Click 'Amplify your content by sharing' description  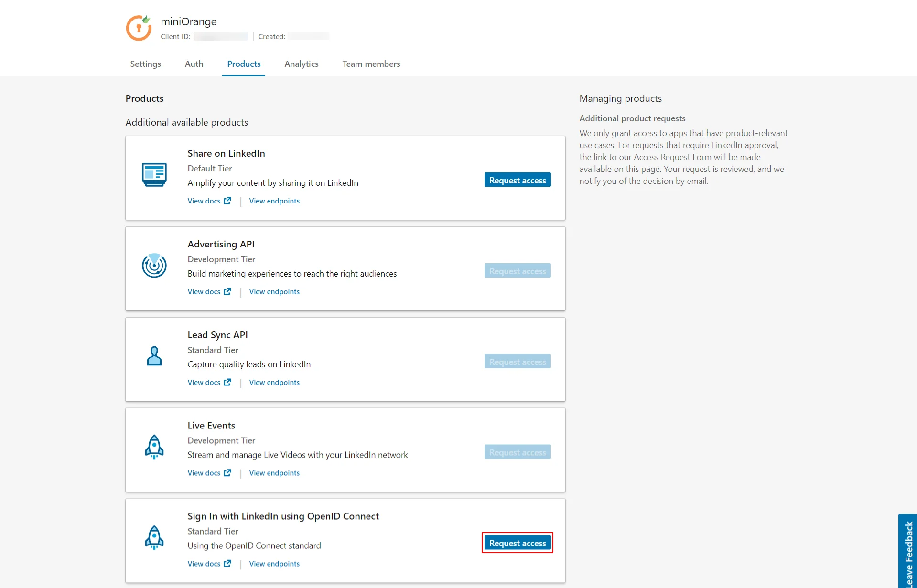click(273, 183)
